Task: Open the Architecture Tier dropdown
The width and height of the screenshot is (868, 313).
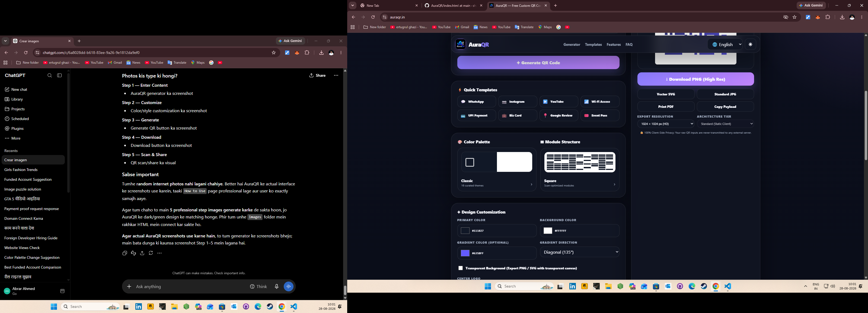Action: point(726,124)
